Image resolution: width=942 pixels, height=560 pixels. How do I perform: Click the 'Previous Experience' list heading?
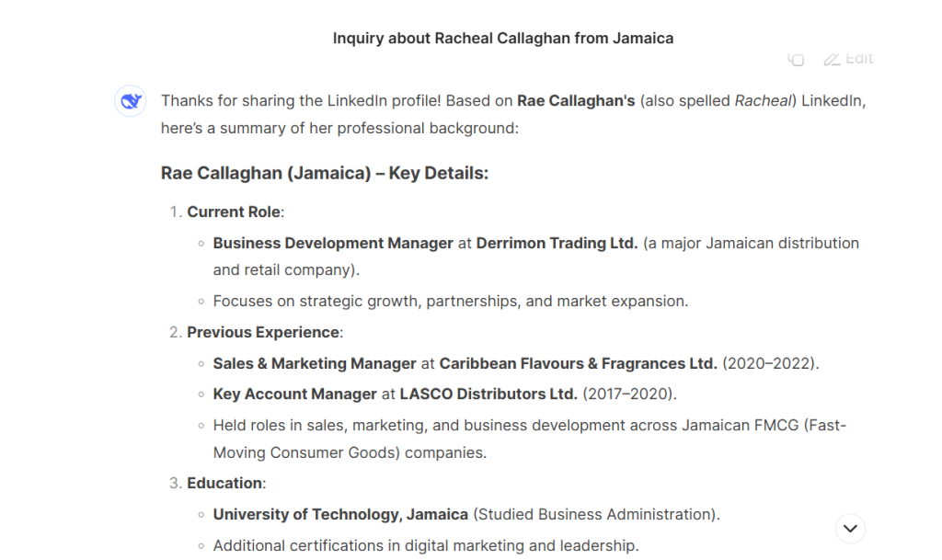tap(264, 332)
